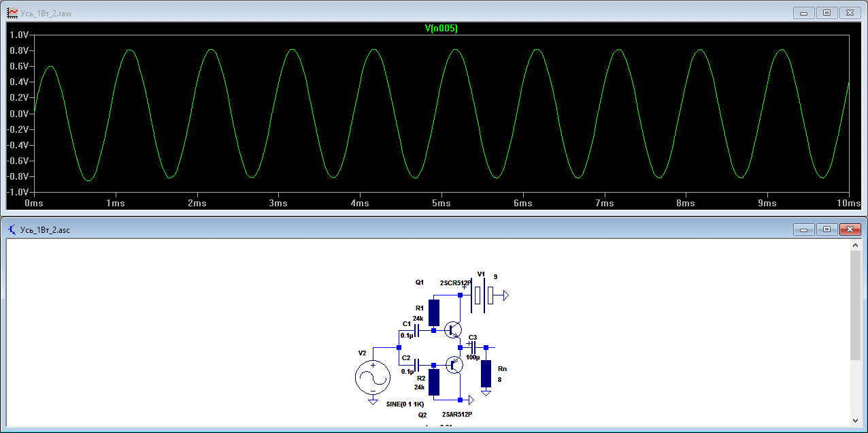This screenshot has height=433, width=868.
Task: Select resistor R1 in the schematic
Action: point(434,312)
